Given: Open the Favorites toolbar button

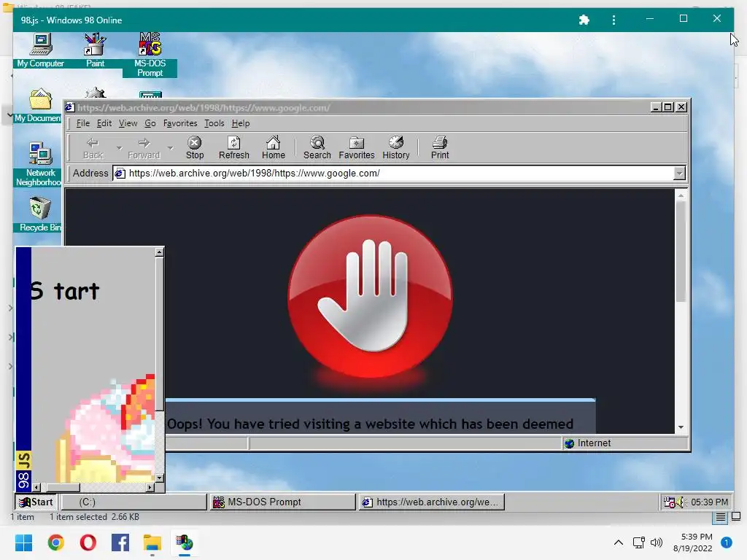Looking at the screenshot, I should pos(356,147).
